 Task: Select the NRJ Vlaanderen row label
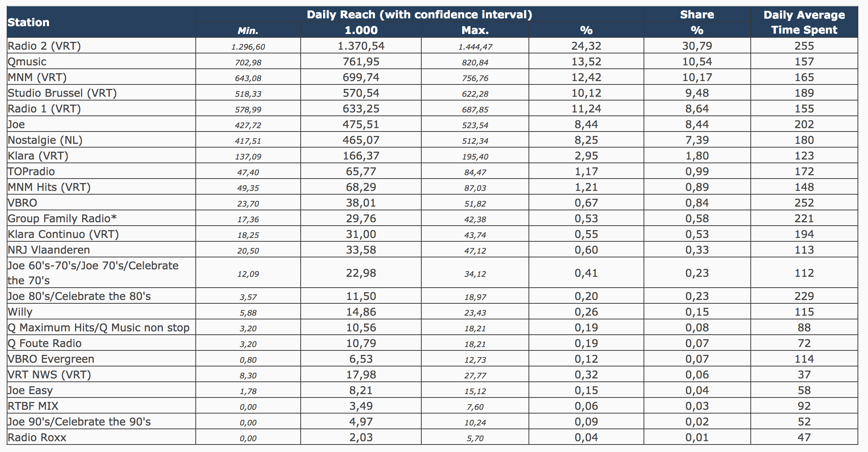(49, 250)
